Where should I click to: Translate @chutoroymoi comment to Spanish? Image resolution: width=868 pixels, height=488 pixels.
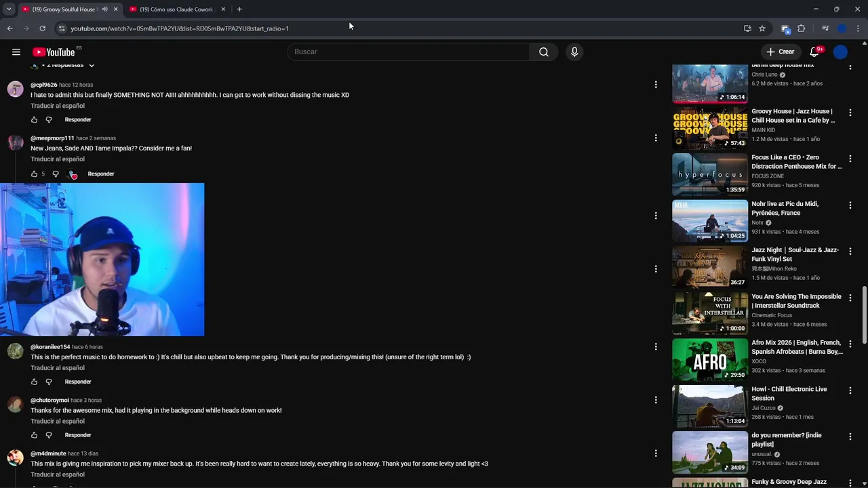click(x=58, y=422)
